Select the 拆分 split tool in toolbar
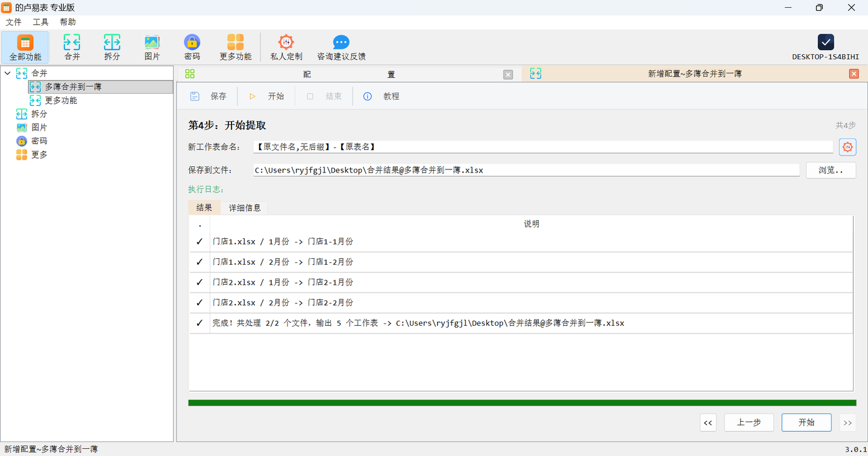 pyautogui.click(x=112, y=47)
